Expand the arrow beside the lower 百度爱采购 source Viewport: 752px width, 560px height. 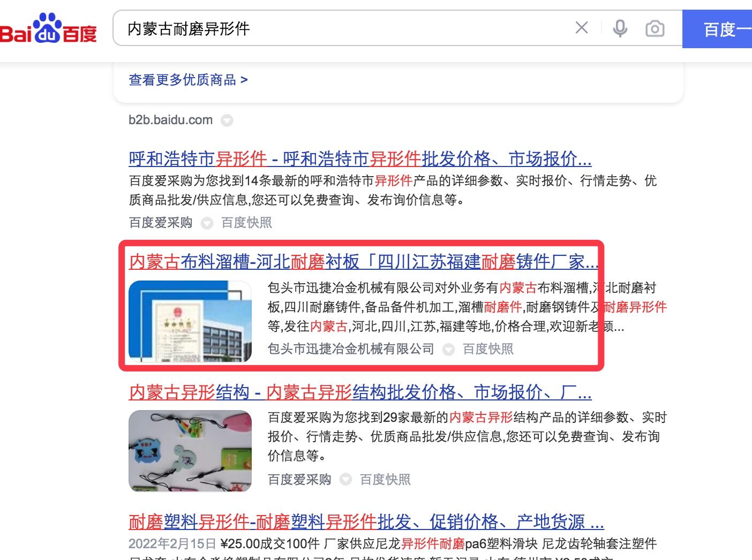pyautogui.click(x=346, y=480)
